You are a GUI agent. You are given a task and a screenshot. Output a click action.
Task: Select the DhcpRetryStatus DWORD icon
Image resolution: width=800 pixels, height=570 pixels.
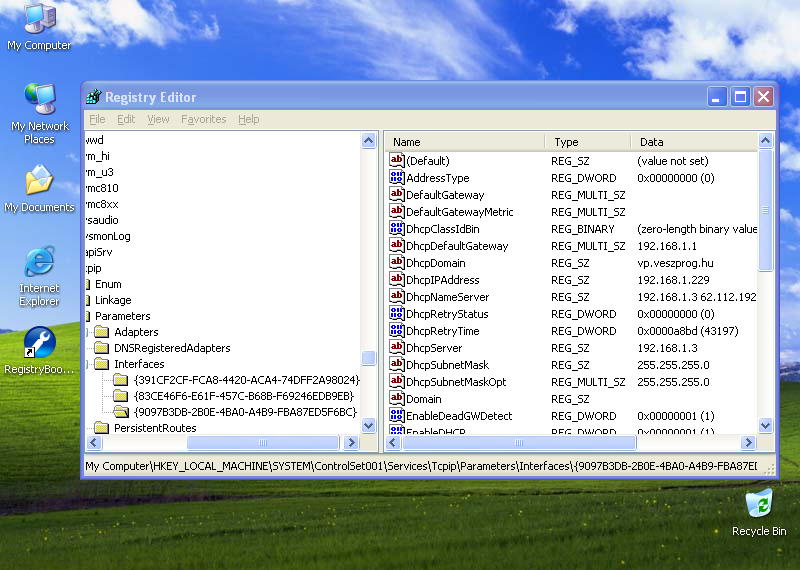[x=396, y=313]
